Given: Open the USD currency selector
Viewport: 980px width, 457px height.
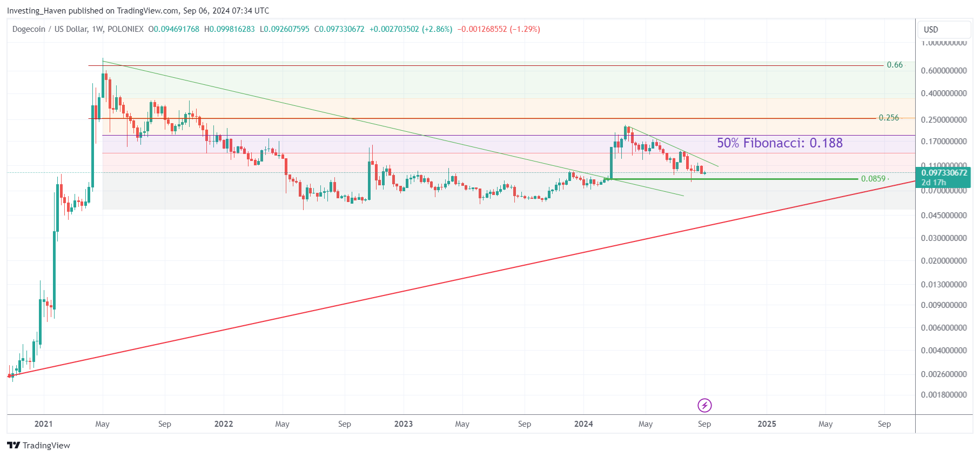Looking at the screenshot, I should point(944,30).
